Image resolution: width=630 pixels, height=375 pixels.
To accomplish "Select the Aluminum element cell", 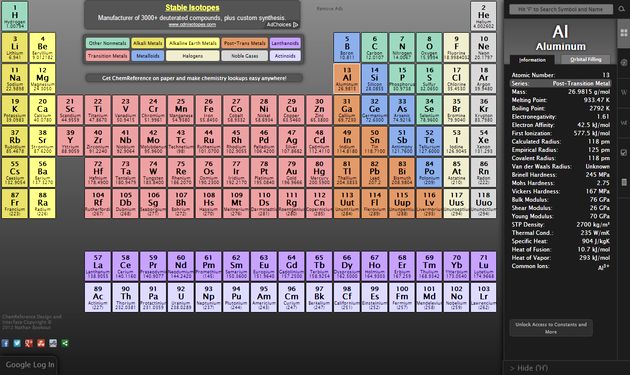I will pos(347,78).
